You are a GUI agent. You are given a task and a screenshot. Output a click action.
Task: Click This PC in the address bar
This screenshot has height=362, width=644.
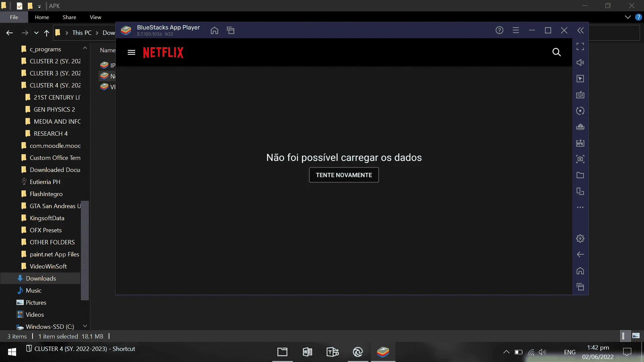[82, 33]
